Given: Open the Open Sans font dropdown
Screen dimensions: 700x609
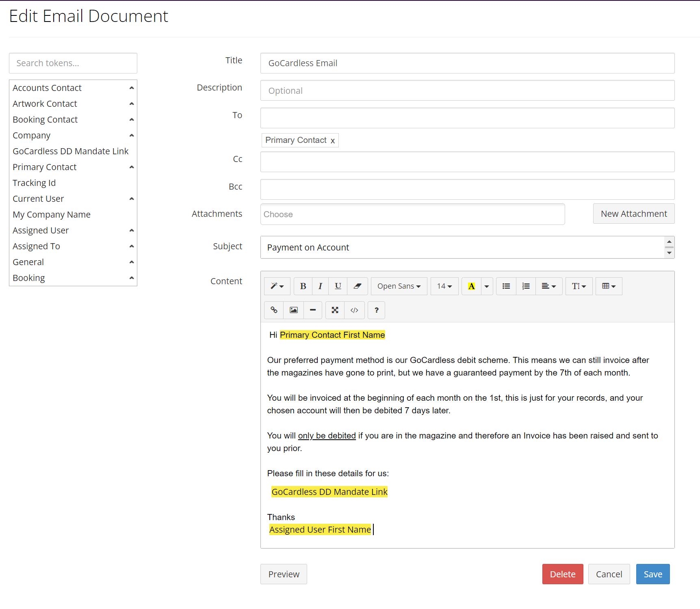Looking at the screenshot, I should 399,286.
